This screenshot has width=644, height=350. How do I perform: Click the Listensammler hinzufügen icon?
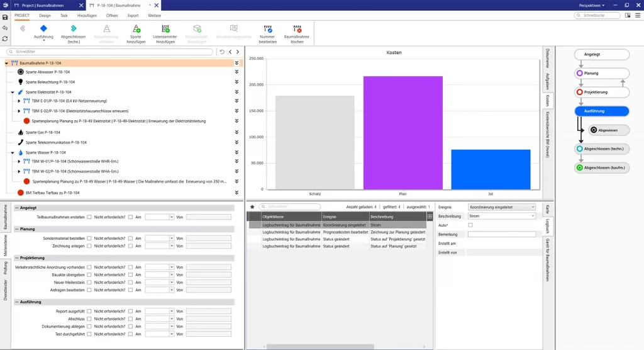coord(165,28)
